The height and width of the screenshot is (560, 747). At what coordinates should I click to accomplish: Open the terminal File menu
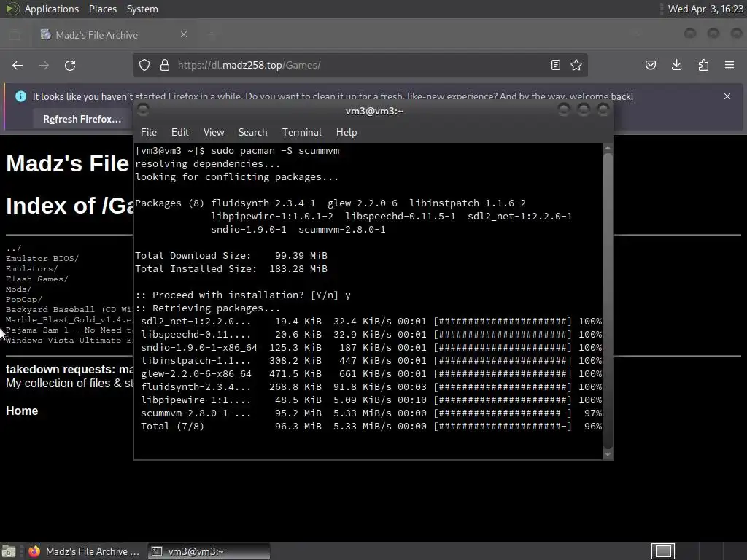click(x=149, y=133)
